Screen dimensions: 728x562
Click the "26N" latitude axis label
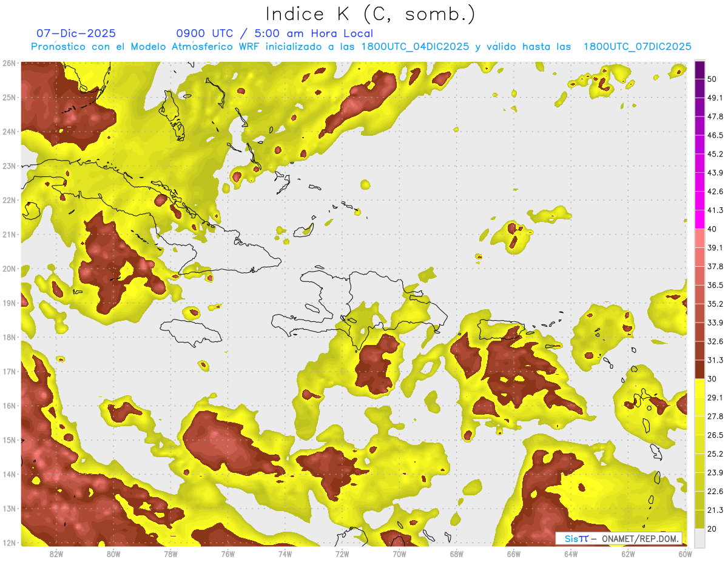tap(9, 63)
